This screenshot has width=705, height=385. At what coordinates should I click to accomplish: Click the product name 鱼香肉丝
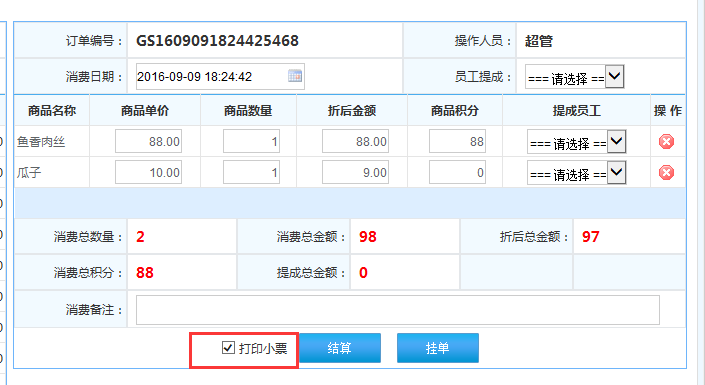coord(41,142)
